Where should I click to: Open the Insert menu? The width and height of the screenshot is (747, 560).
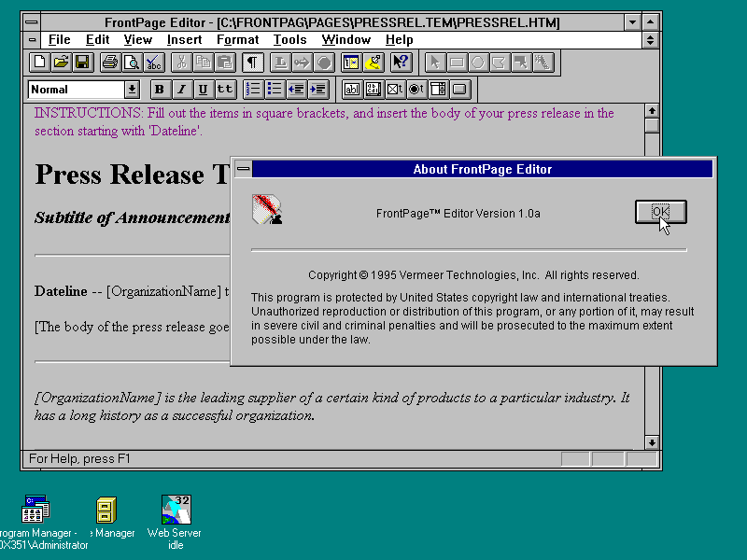coord(184,39)
